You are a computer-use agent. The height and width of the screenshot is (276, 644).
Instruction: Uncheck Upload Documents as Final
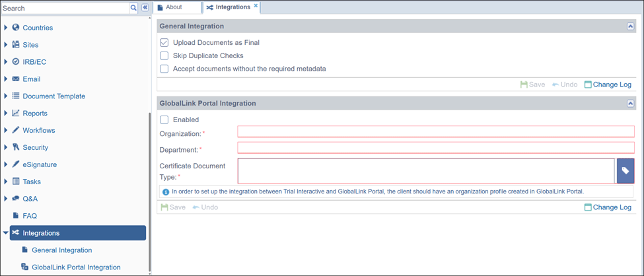pos(164,42)
